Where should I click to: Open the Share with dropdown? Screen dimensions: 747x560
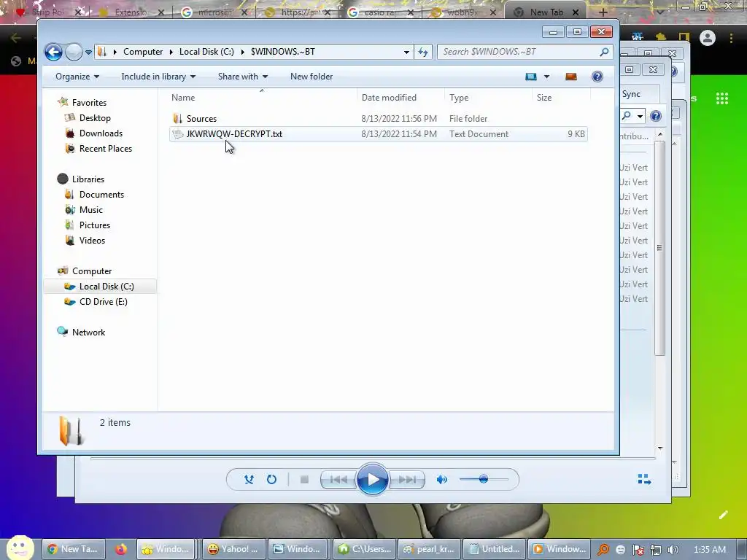242,77
